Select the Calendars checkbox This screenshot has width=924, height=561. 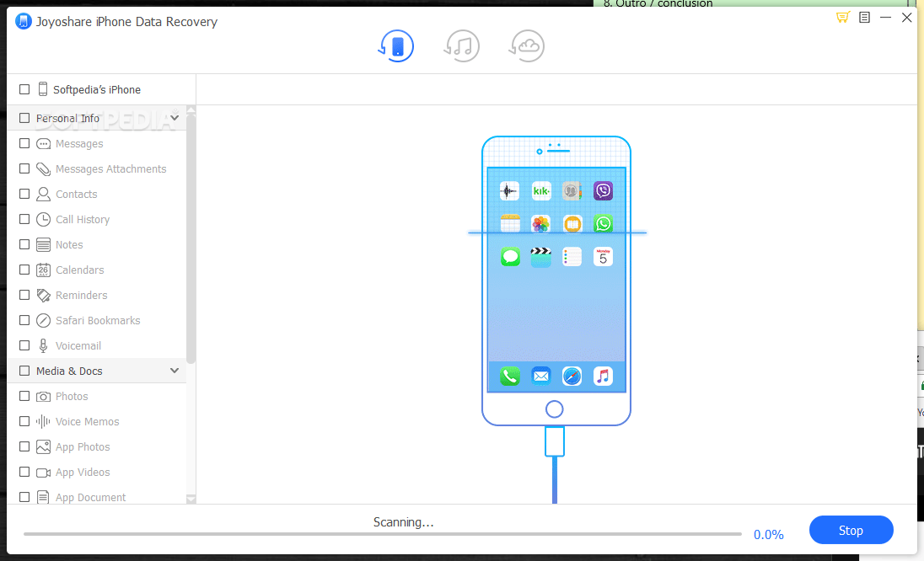click(24, 270)
